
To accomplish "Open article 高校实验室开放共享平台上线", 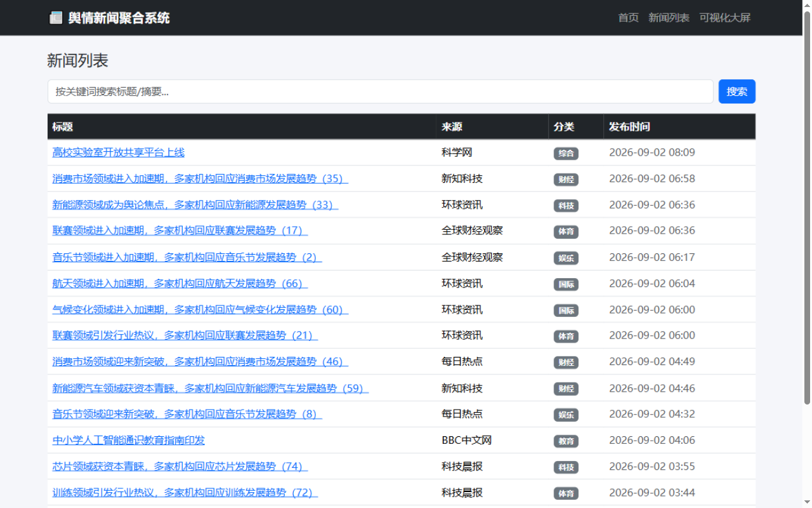I will click(119, 152).
